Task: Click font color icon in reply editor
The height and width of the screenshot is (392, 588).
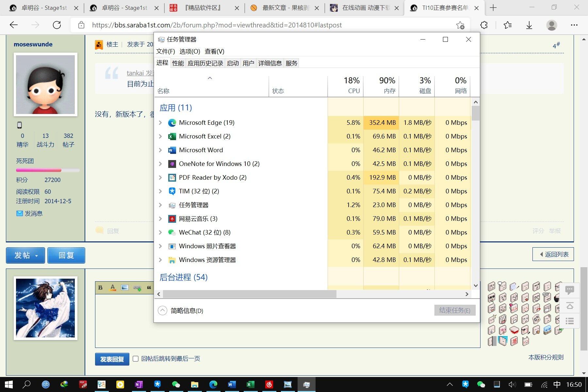Action: click(113, 288)
